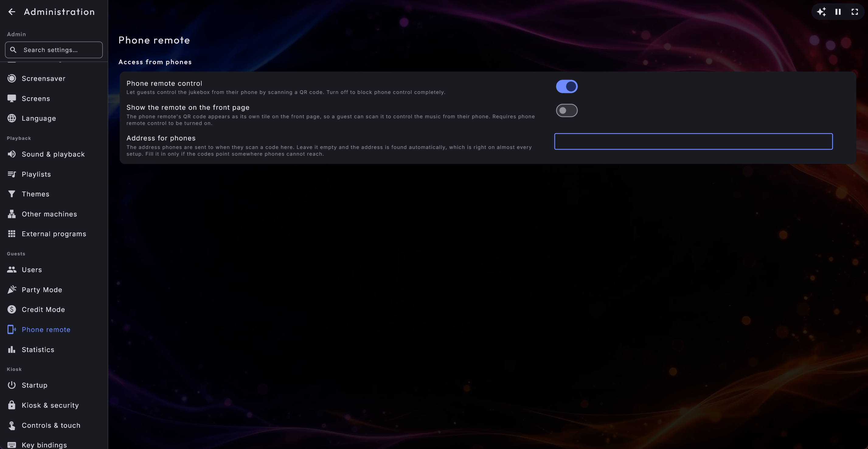Select the Phone remote sidebar item
This screenshot has height=449, width=868.
tap(54, 330)
